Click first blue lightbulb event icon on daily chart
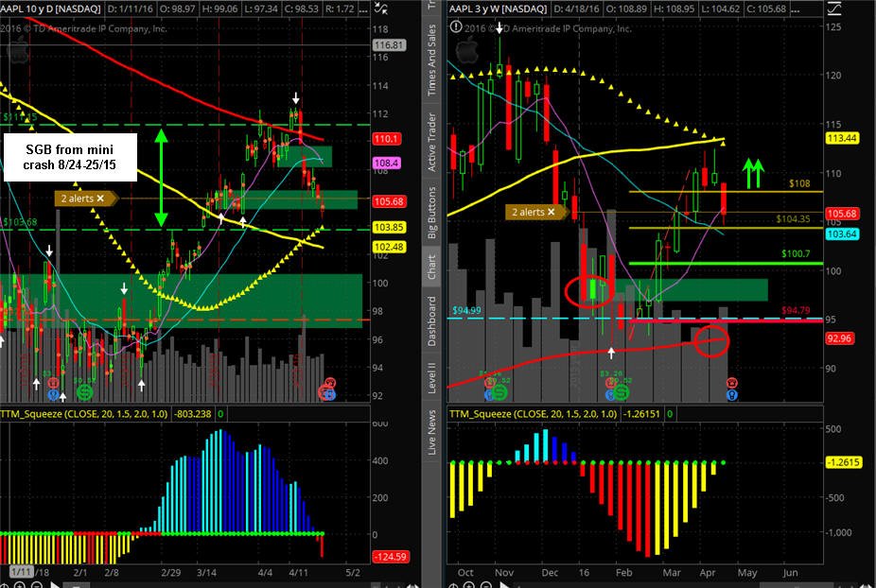Image resolution: width=876 pixels, height=588 pixels. tap(53, 394)
